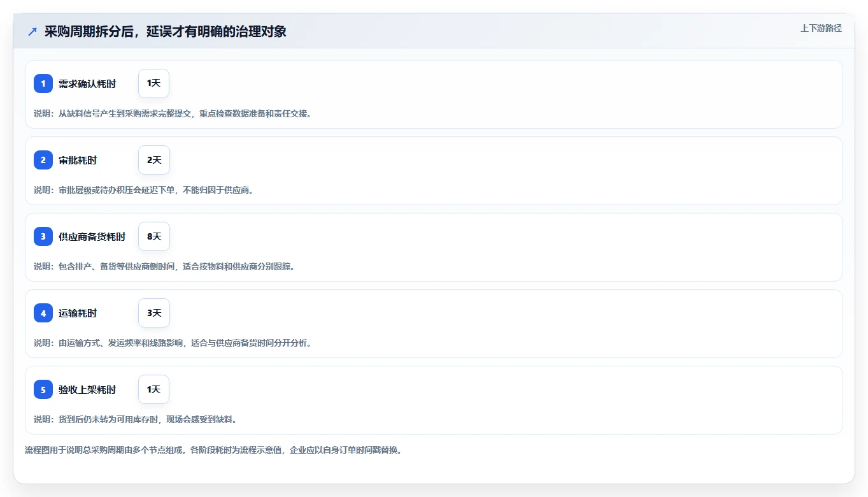
Task: Click description starting 货到后仍未转为可用库存
Action: 136,419
